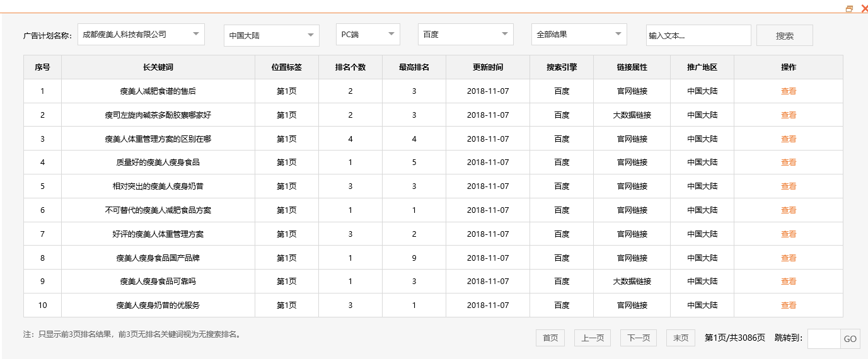
Task: Click highest rank 9 in 瘦美人瘦身食品国产品牌 row
Action: click(414, 258)
